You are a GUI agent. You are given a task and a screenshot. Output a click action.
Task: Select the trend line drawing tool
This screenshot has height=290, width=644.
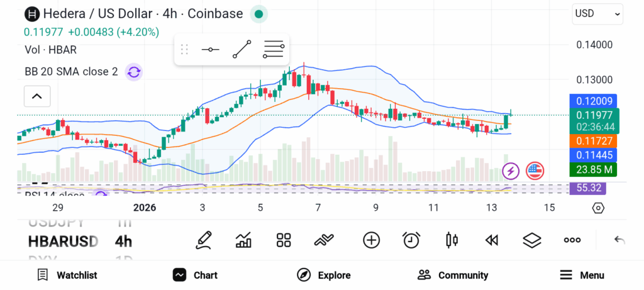click(242, 49)
